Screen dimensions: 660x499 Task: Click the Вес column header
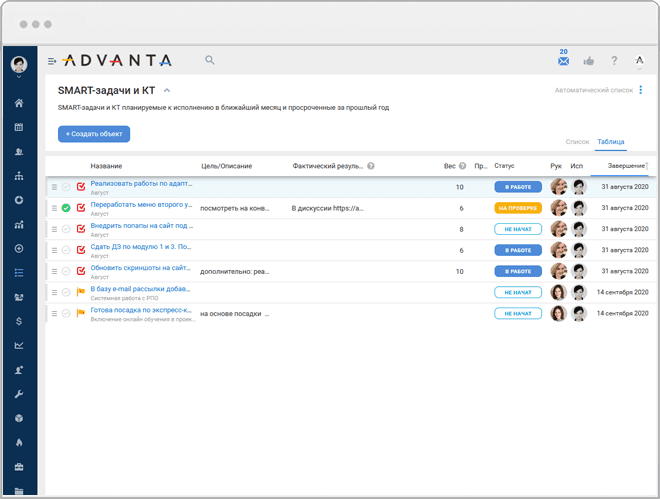(x=450, y=166)
